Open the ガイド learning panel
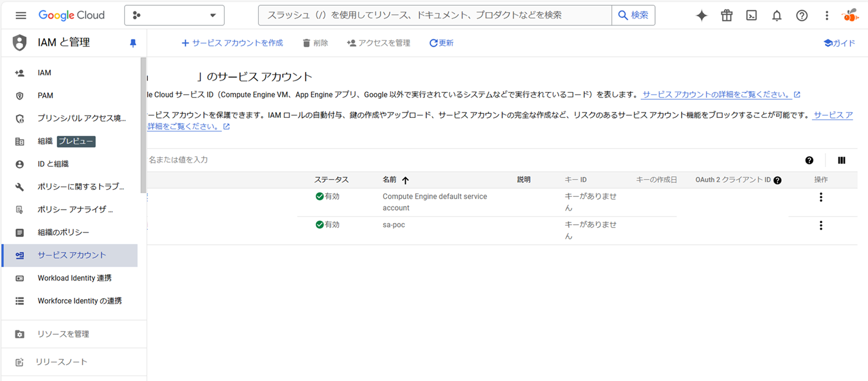Image resolution: width=868 pixels, height=381 pixels. pos(840,43)
